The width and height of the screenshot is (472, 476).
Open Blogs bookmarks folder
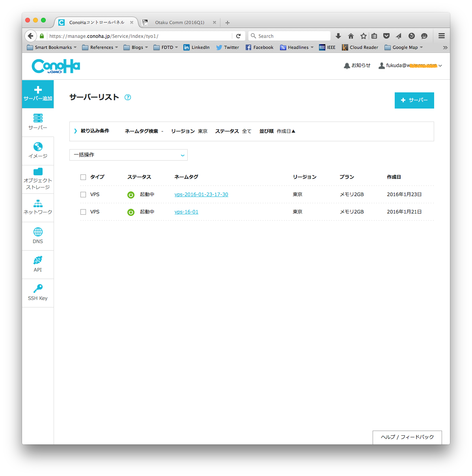pos(136,47)
